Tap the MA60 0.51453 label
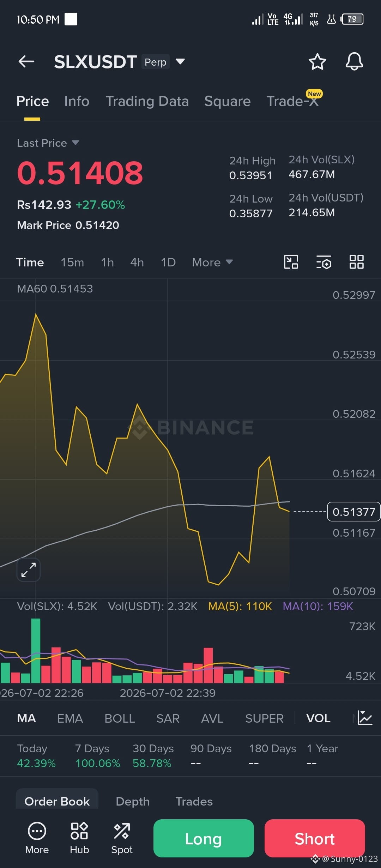This screenshot has height=868, width=381. (55, 289)
